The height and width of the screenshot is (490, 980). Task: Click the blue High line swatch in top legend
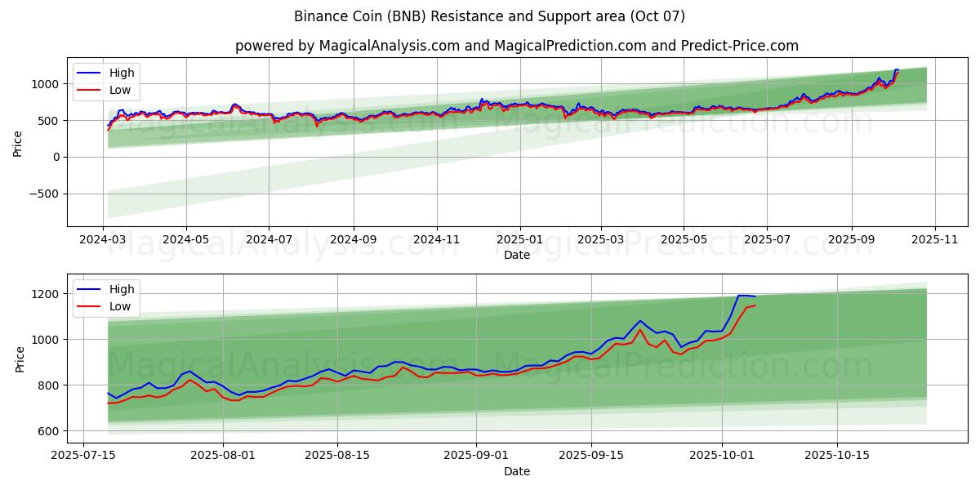click(89, 73)
